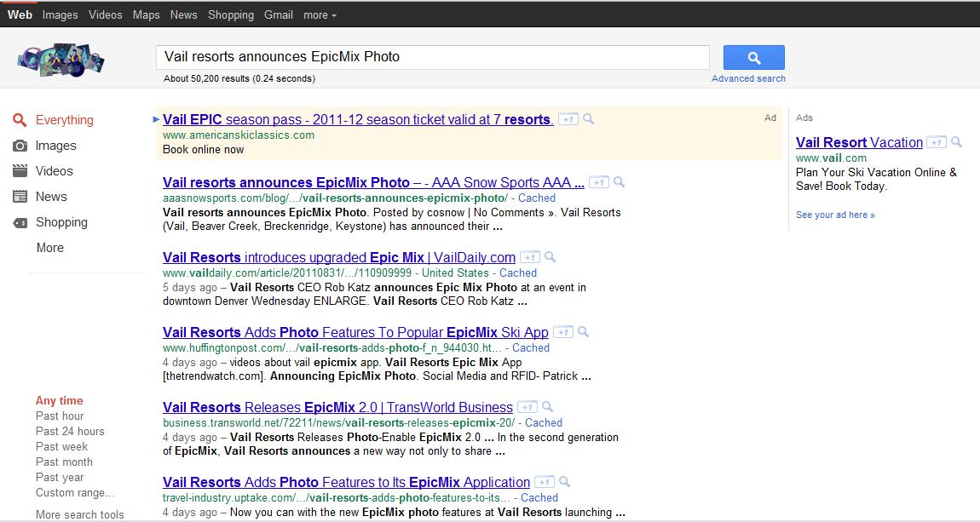Click 'See your ad here' link
Viewport: 980px width, 522px height.
point(835,215)
